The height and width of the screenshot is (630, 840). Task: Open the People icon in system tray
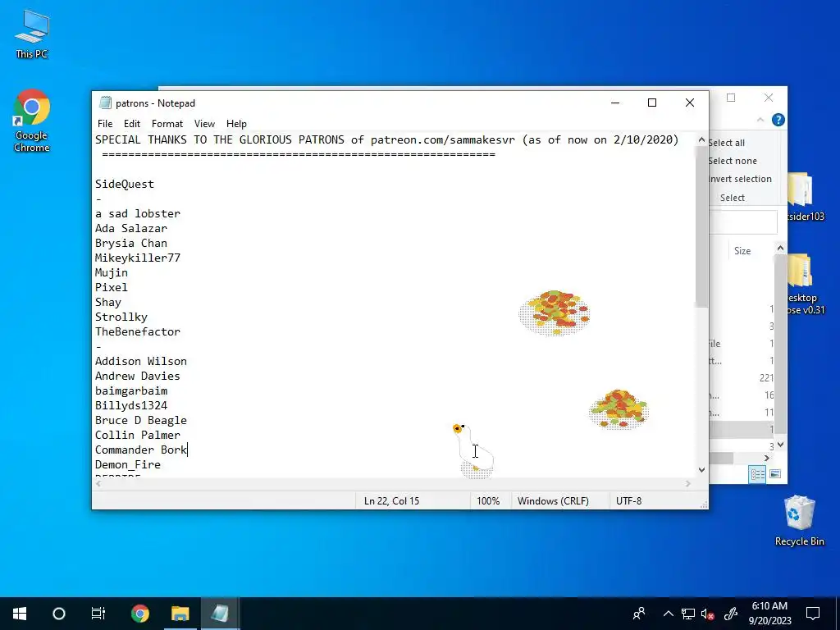pyautogui.click(x=639, y=614)
